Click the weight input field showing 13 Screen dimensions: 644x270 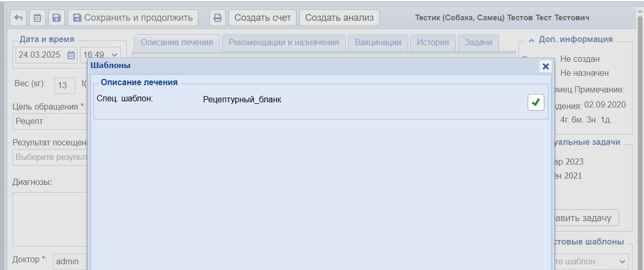[x=63, y=85]
